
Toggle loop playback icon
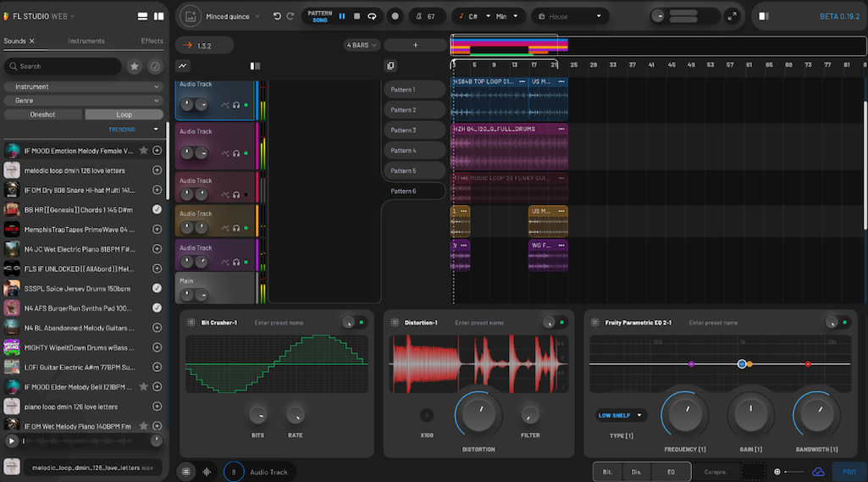pyautogui.click(x=372, y=16)
